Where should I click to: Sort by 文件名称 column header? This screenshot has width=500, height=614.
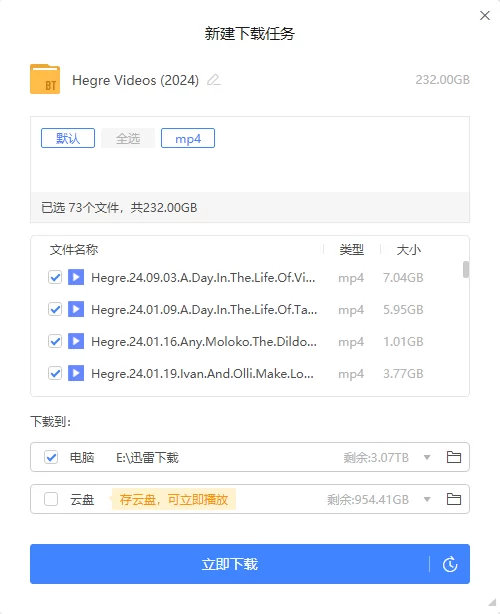pos(74,249)
